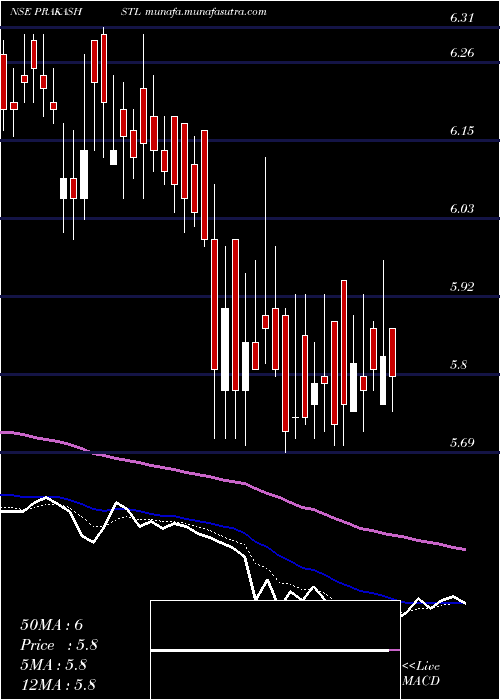
Task: Click the 5.69 price axis label
Action: (x=462, y=443)
